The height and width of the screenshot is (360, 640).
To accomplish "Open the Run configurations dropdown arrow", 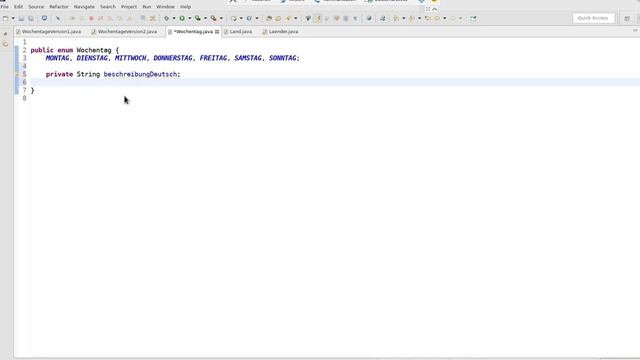I will 189,18.
